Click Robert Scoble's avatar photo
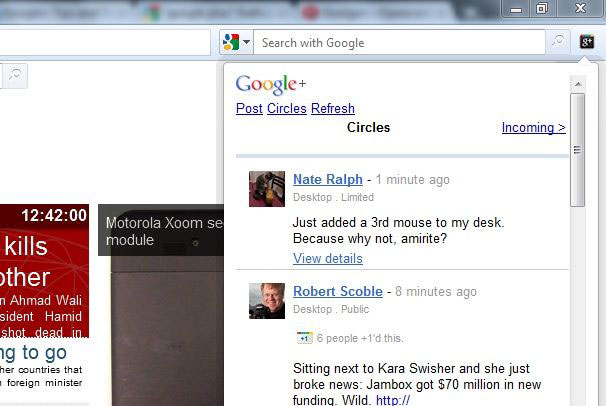 pos(267,301)
